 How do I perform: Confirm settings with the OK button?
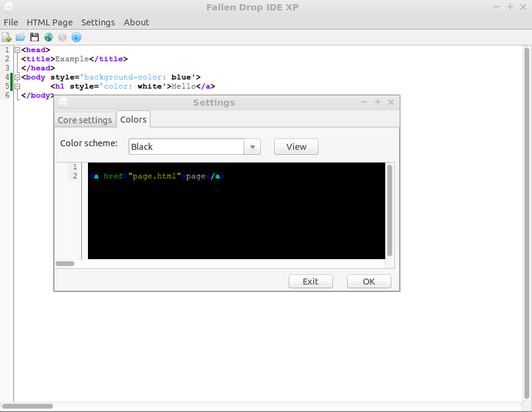pos(368,281)
